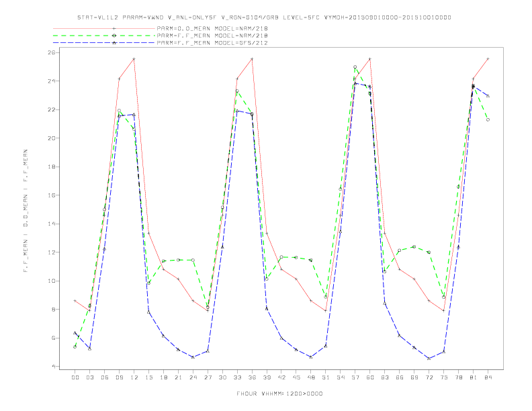Click x-axis forecast hour tick 15
532x411 pixels.
(x=148, y=377)
